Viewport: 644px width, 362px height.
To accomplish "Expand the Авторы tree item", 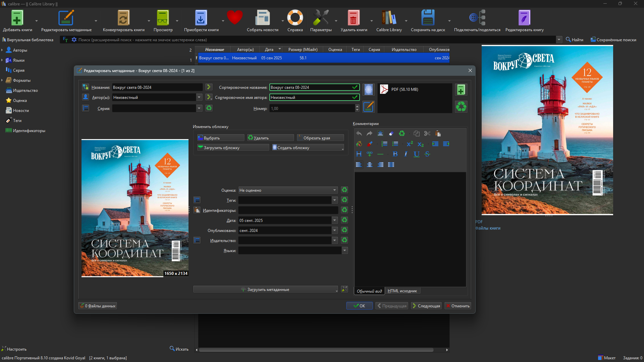I will pyautogui.click(x=2, y=50).
